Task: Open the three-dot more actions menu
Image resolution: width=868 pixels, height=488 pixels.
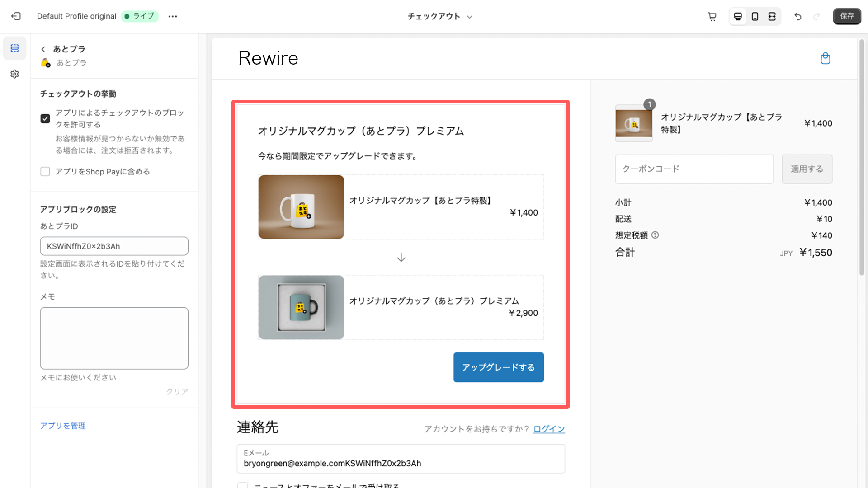Action: click(x=173, y=16)
